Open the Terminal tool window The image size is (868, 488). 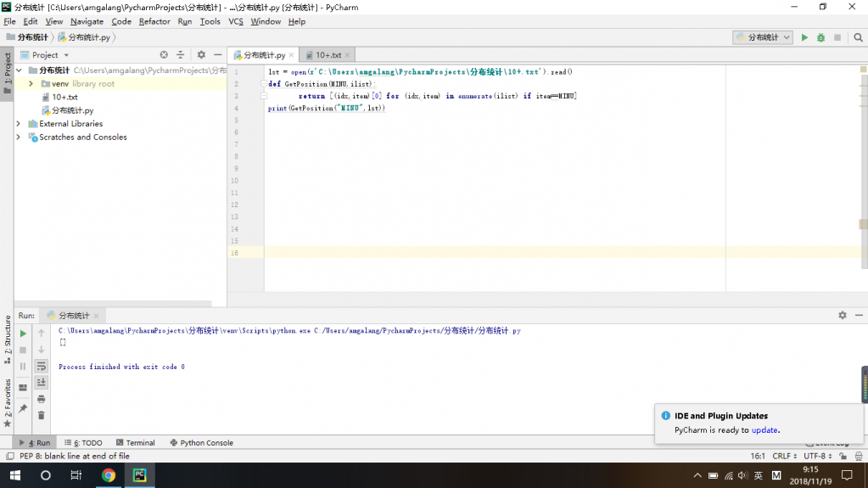click(x=135, y=442)
